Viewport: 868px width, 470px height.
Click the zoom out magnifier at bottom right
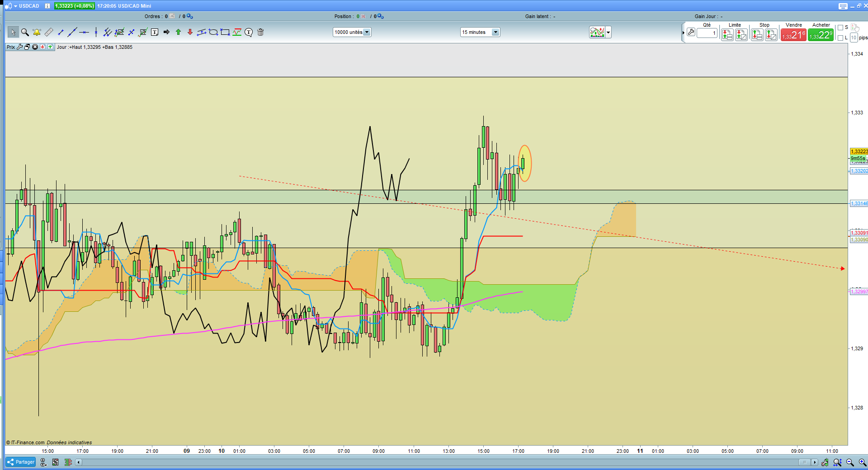[x=850, y=462]
